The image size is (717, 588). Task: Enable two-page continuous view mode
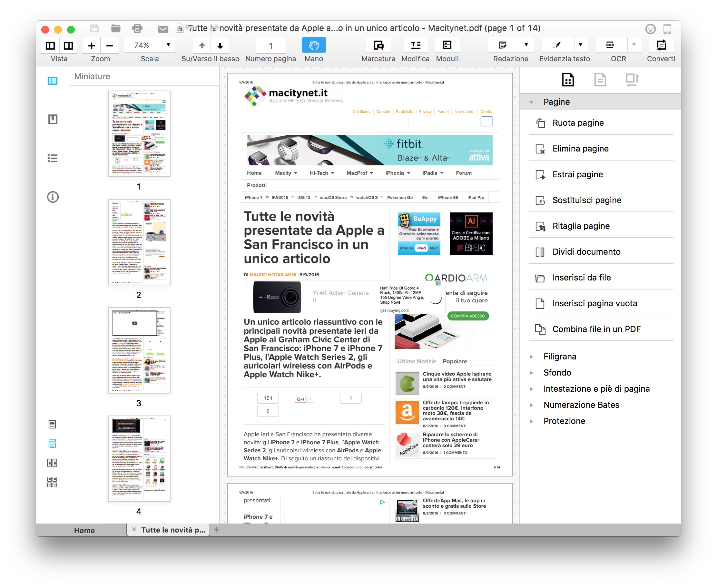pyautogui.click(x=52, y=482)
